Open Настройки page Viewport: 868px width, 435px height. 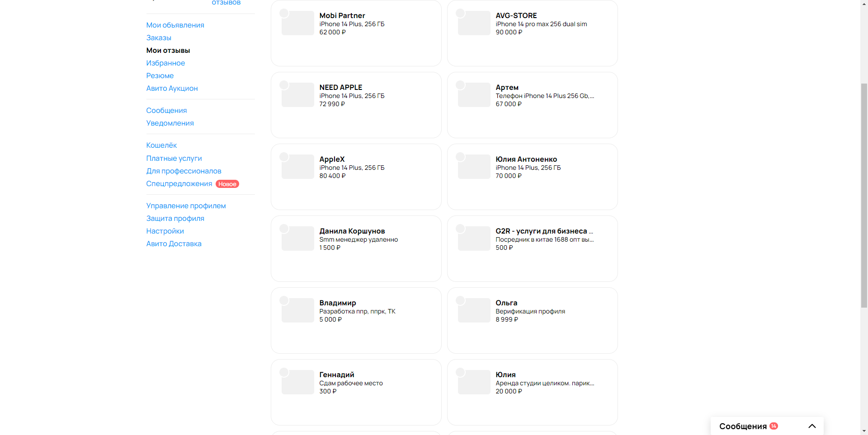click(x=165, y=231)
